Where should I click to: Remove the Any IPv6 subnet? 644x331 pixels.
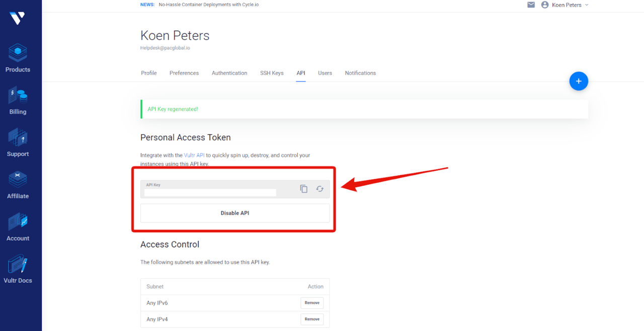[312, 303]
